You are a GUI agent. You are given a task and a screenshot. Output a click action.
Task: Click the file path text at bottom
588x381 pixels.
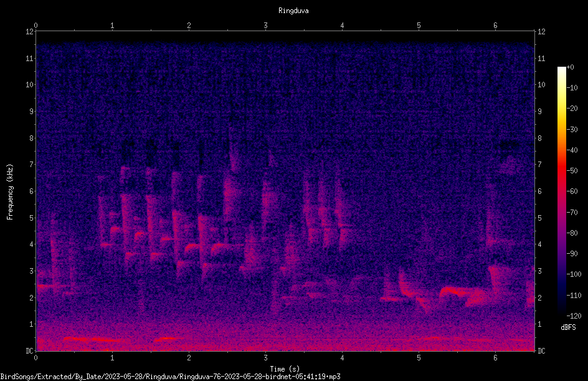[170, 377]
